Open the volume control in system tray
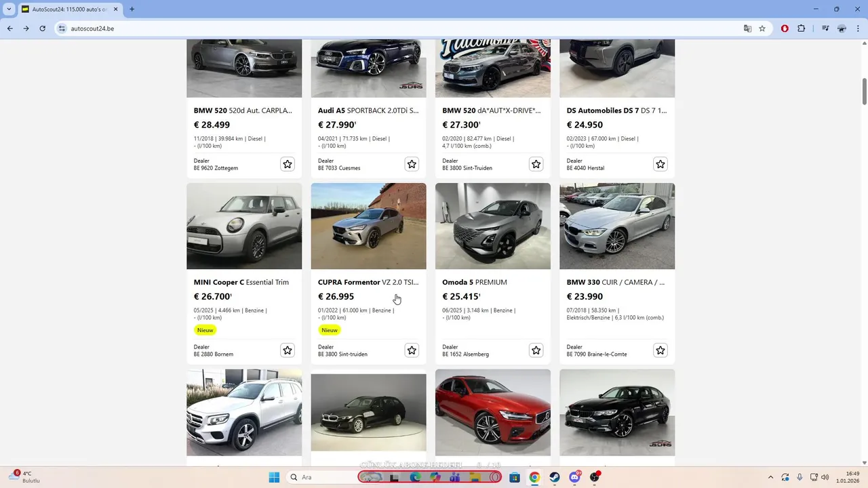The height and width of the screenshot is (488, 868). pos(825,477)
